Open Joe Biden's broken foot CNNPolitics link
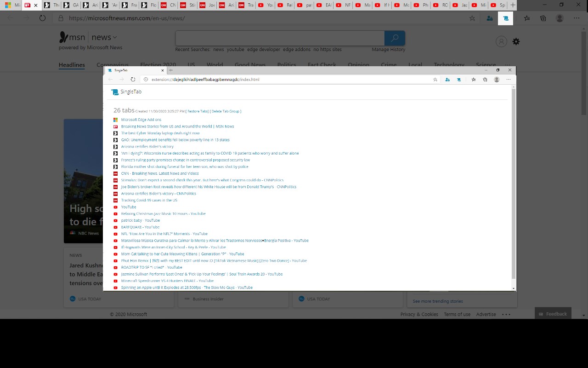This screenshot has height=368, width=588. tap(209, 187)
